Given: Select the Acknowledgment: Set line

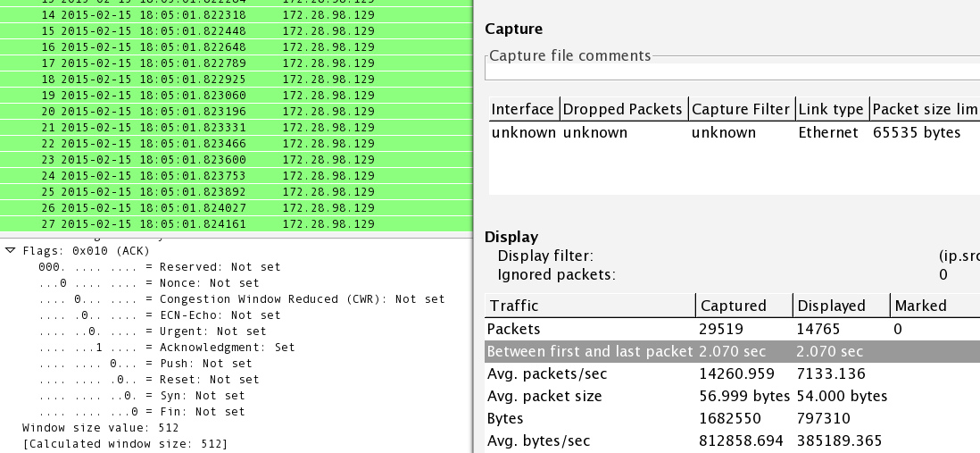Looking at the screenshot, I should pyautogui.click(x=166, y=348).
